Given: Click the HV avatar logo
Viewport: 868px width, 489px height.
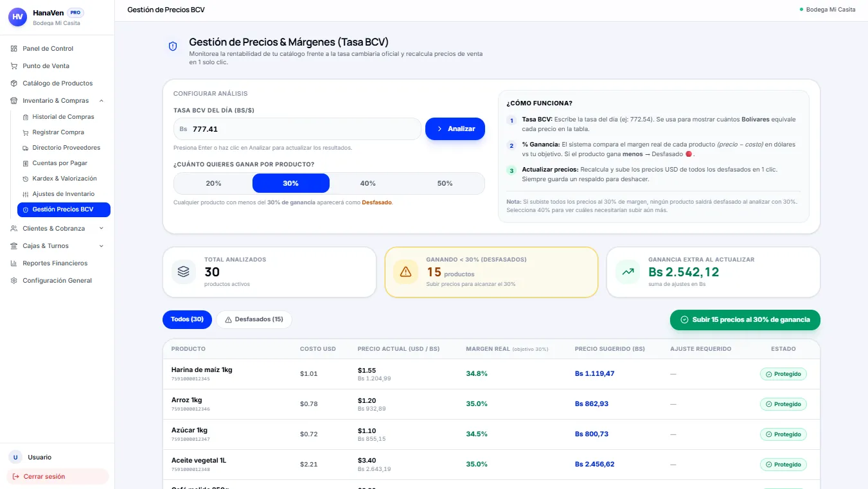Looking at the screenshot, I should coord(17,17).
